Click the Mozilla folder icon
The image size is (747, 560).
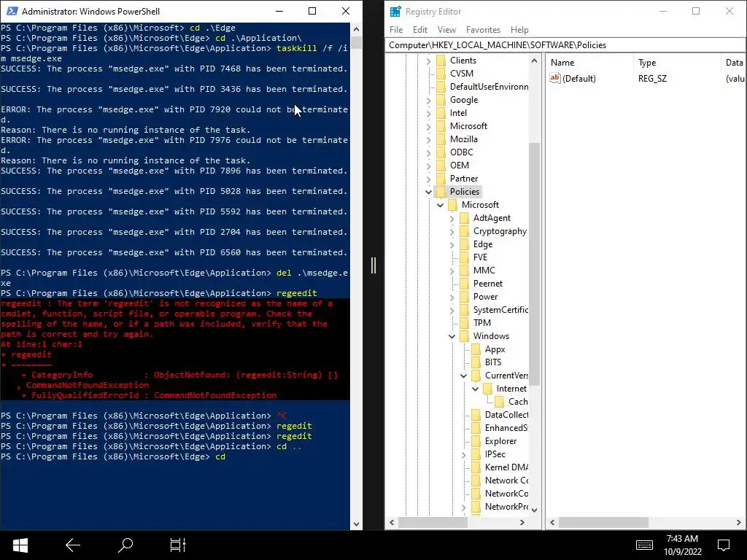click(441, 139)
